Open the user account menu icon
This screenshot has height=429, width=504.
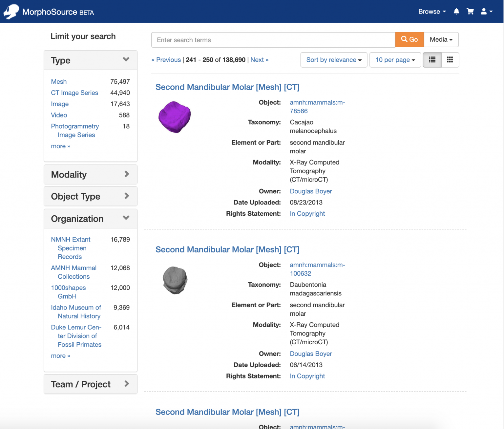pyautogui.click(x=484, y=11)
